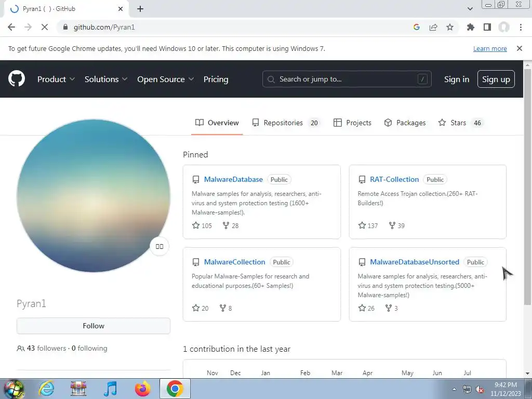This screenshot has width=532, height=399.
Task: Click the 'Pinned' section label
Action: coord(195,154)
